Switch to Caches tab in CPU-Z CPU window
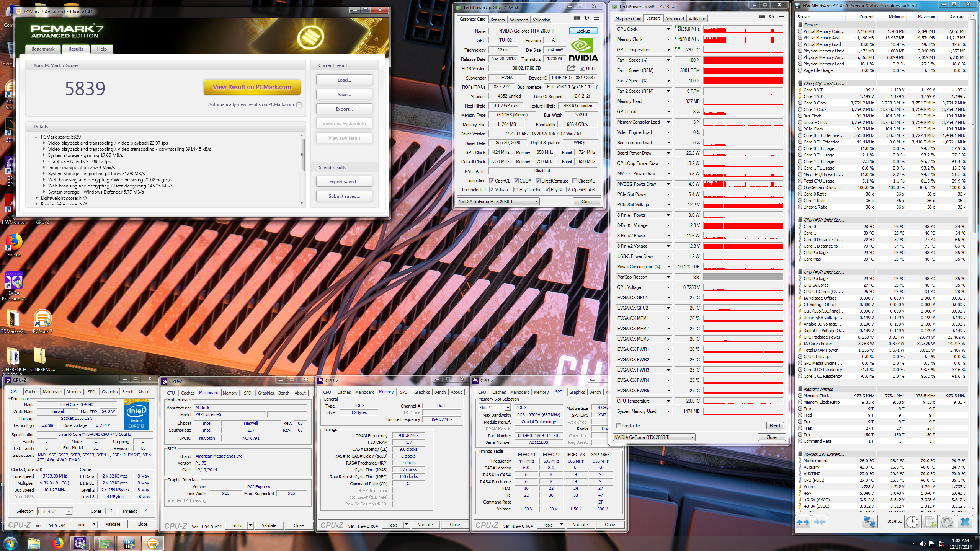The width and height of the screenshot is (980, 551). point(32,392)
